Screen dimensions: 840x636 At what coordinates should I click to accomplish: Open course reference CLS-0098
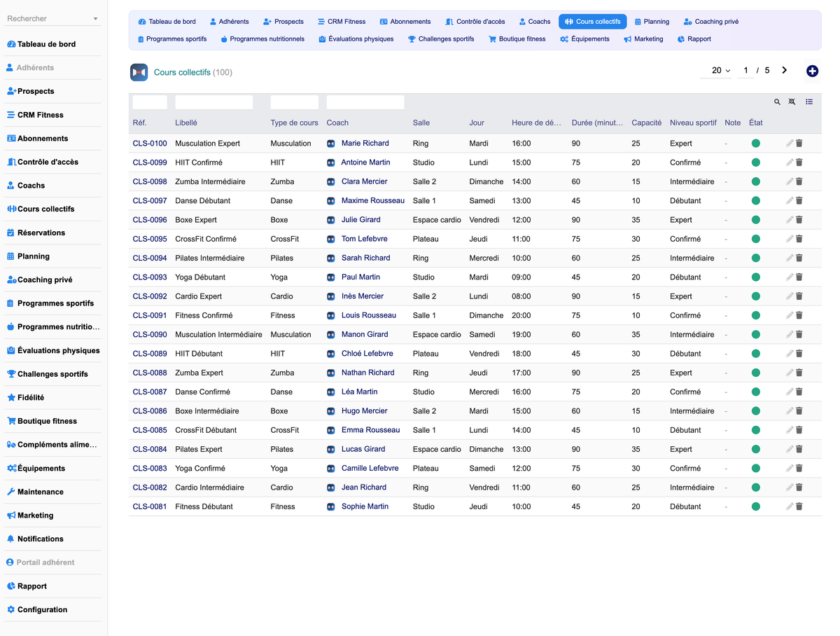pos(150,181)
